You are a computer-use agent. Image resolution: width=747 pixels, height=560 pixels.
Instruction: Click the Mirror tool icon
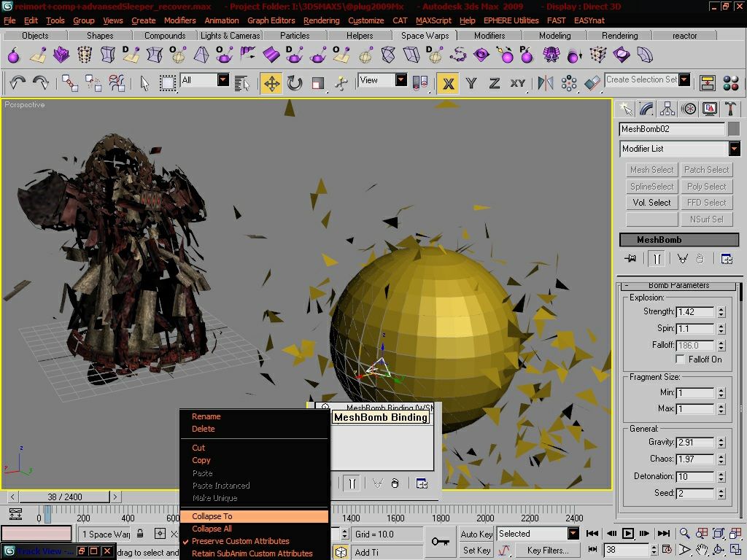pyautogui.click(x=545, y=83)
